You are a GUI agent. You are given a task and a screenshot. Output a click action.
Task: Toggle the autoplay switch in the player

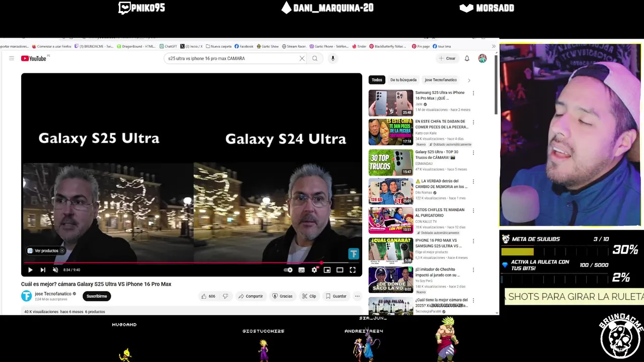tap(288, 270)
